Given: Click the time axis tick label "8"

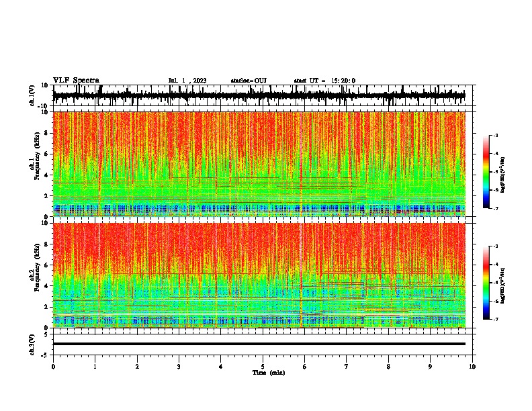Looking at the screenshot, I should tap(388, 367).
